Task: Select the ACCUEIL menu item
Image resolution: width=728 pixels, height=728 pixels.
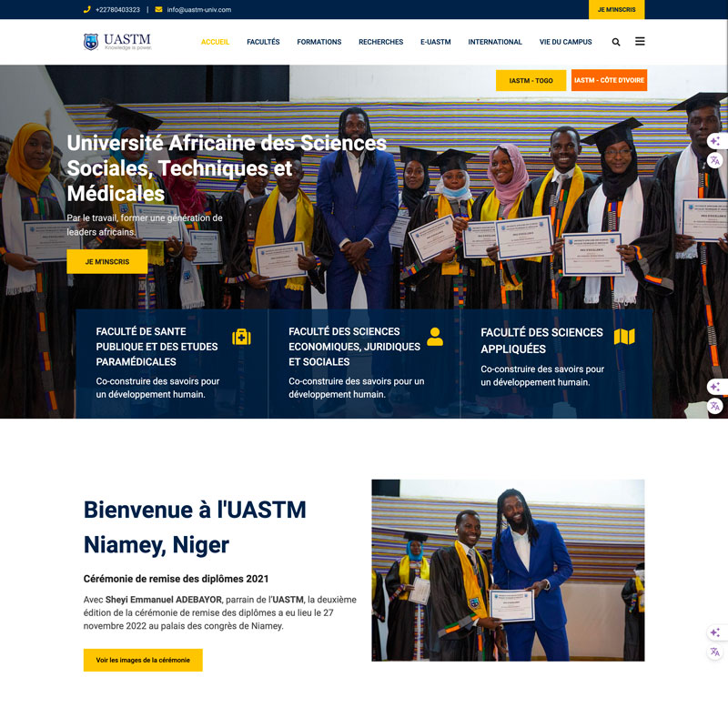Action: click(x=216, y=42)
